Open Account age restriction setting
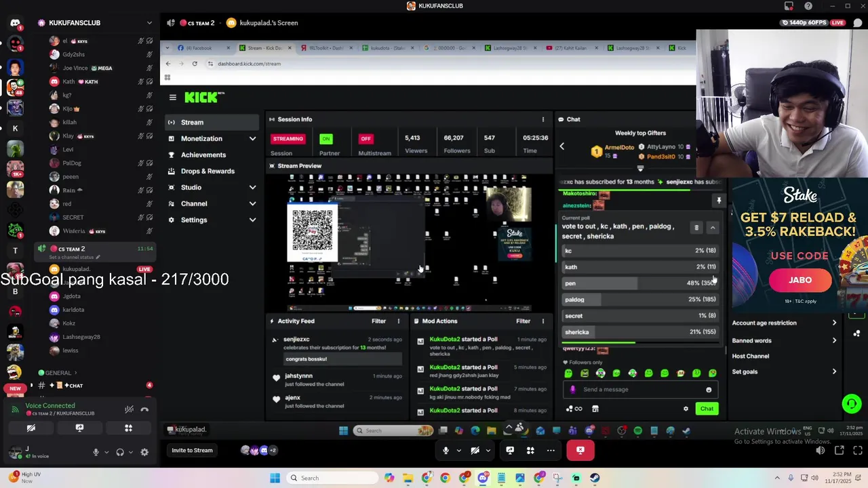The height and width of the screenshot is (488, 868). click(785, 323)
